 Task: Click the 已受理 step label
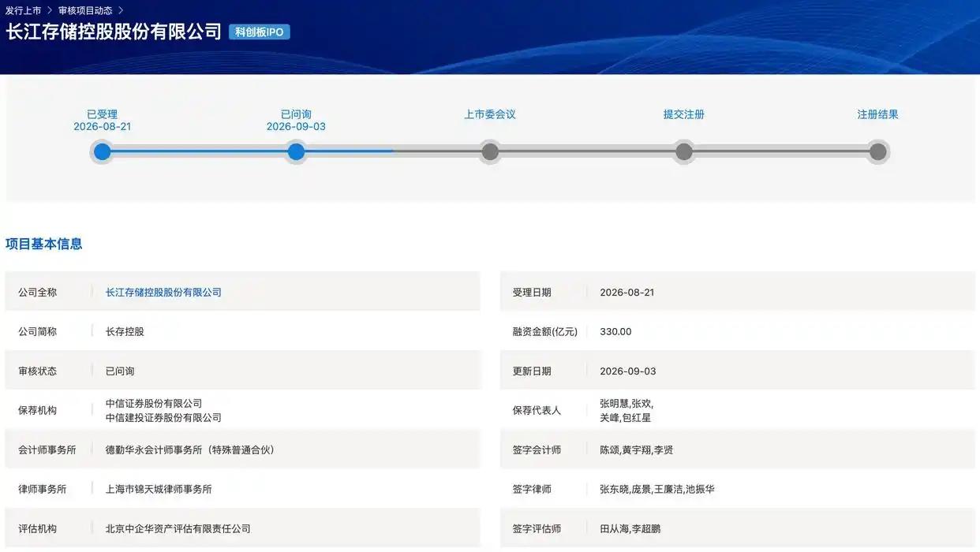pos(102,114)
